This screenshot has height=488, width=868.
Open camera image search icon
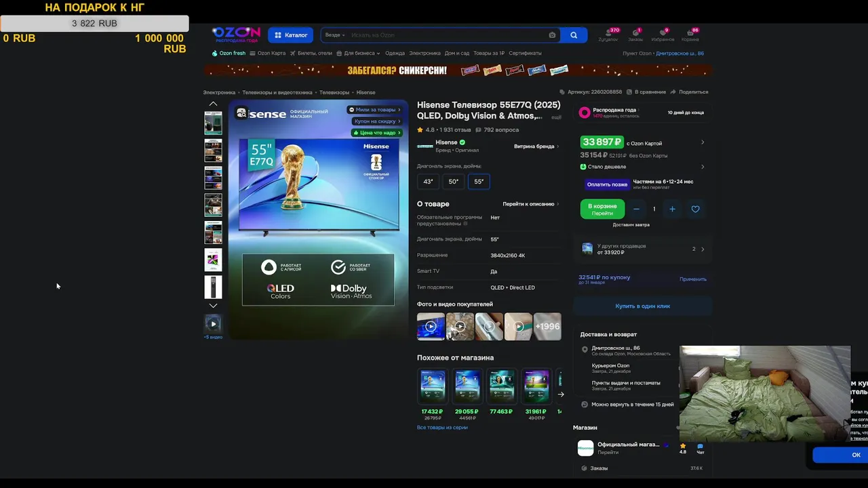552,35
